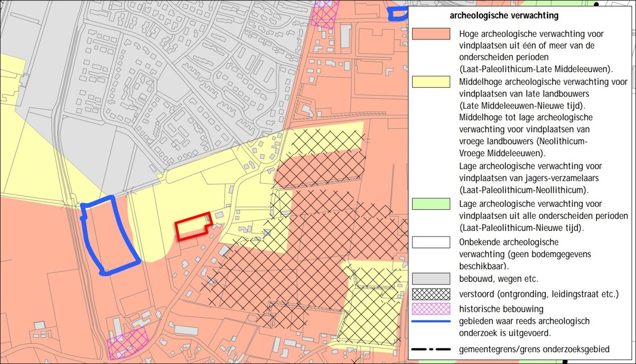636x364 pixels.
Task: Click the text 'onderzoek is uitgevoerd.'
Action: click(x=505, y=333)
